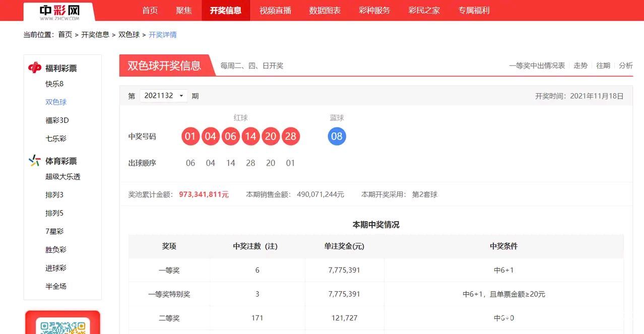Open 数据图表 navigation item

[325, 10]
